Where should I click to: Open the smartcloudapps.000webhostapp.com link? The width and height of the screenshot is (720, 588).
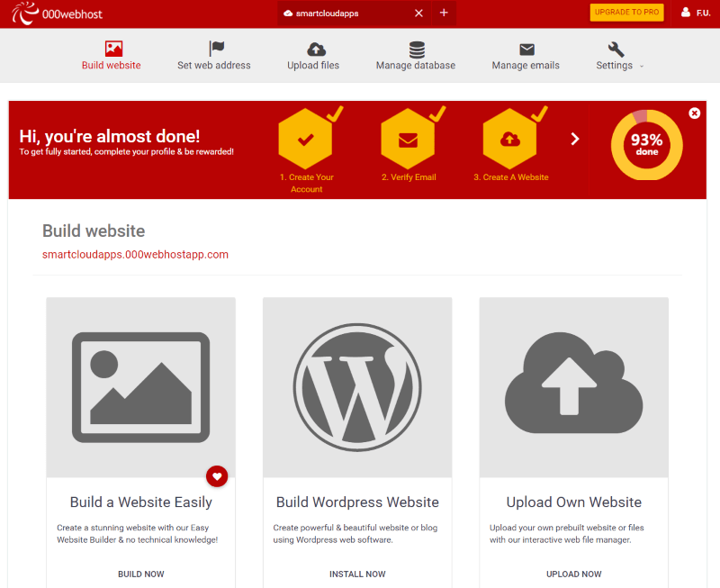pyautogui.click(x=135, y=255)
